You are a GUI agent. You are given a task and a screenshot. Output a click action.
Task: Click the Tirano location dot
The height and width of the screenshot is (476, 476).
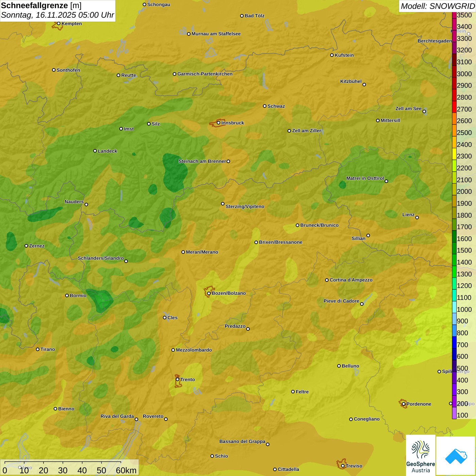(x=38, y=349)
